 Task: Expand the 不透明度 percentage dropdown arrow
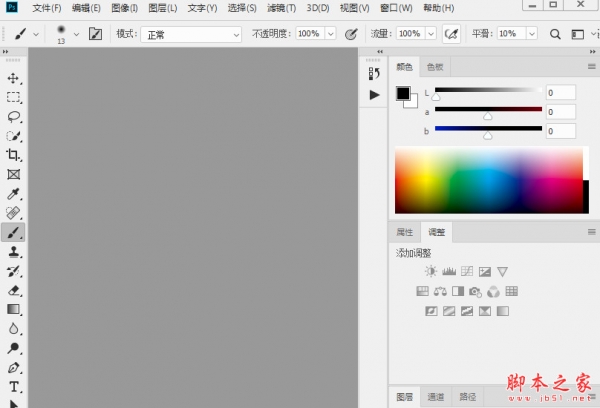tap(330, 34)
